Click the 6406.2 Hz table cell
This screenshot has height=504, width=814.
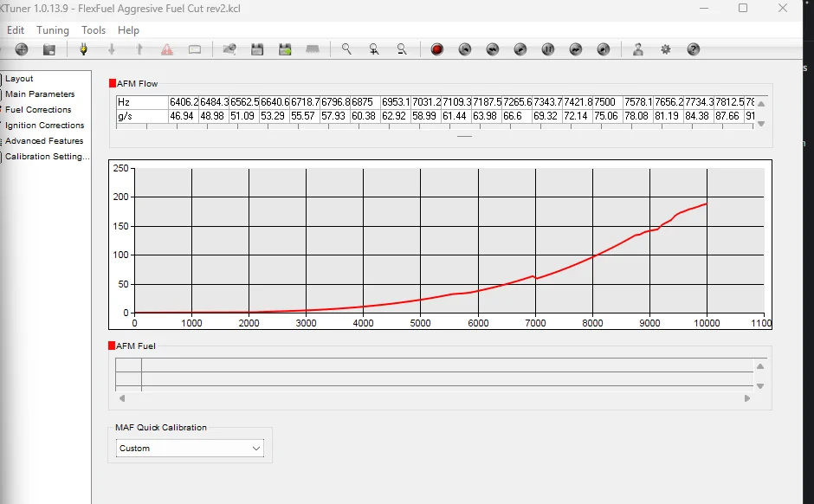pyautogui.click(x=184, y=102)
